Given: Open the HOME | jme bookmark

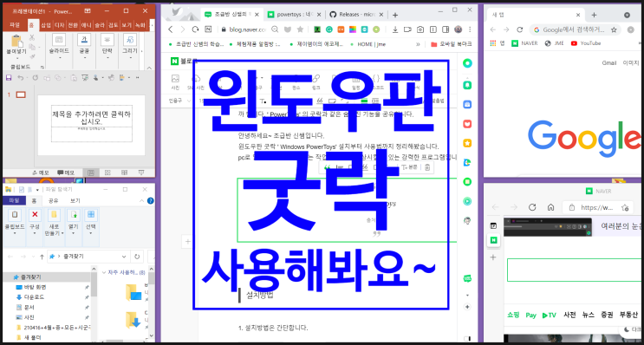Looking at the screenshot, I should point(368,44).
